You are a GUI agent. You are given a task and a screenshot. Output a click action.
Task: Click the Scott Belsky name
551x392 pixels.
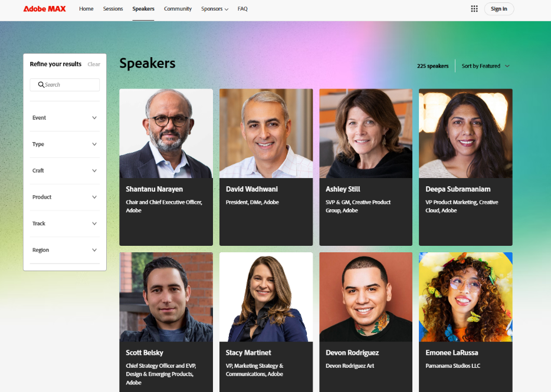tap(145, 353)
